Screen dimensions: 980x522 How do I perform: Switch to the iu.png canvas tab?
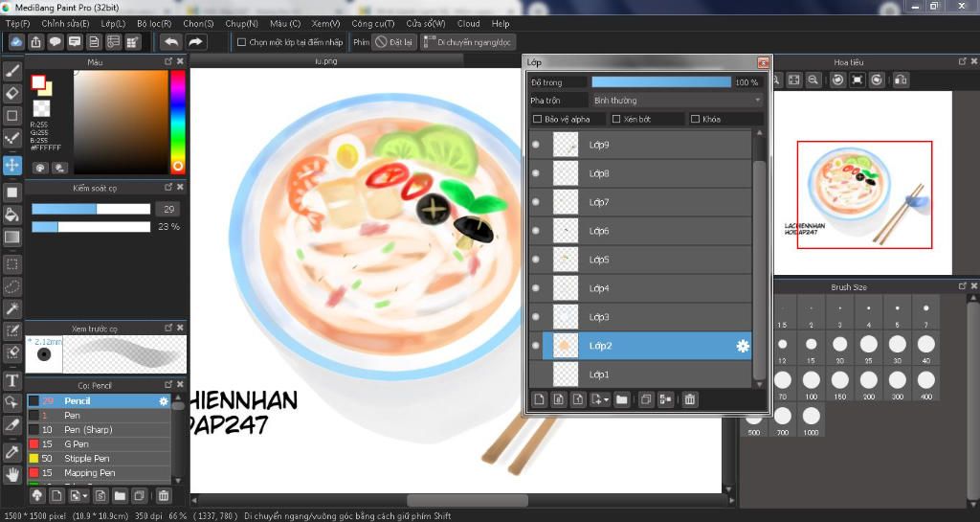point(326,60)
